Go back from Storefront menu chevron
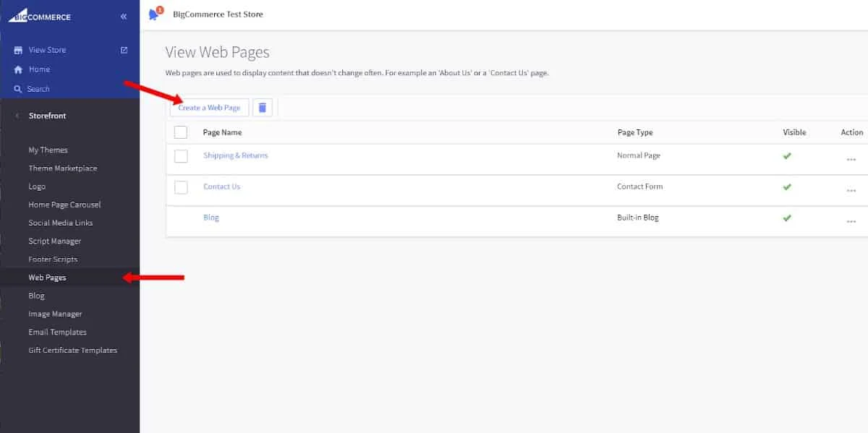The height and width of the screenshot is (433, 868). coord(17,116)
